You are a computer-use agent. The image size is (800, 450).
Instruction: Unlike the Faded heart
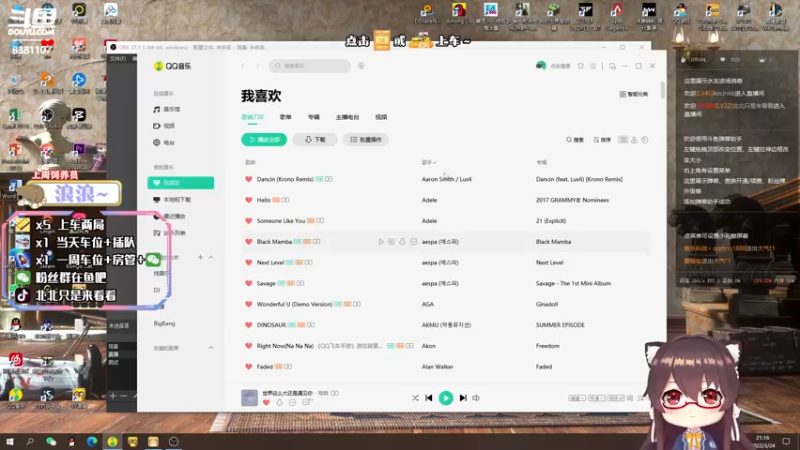click(x=248, y=366)
